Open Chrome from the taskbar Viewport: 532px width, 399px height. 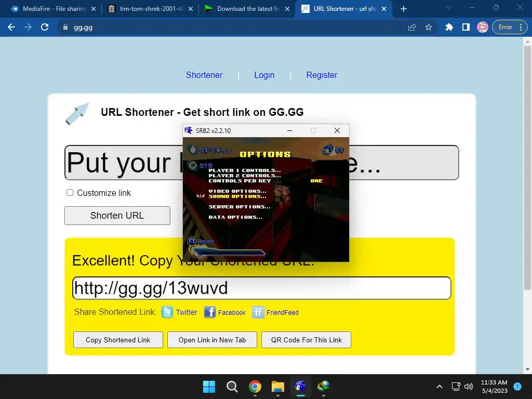[x=255, y=387]
